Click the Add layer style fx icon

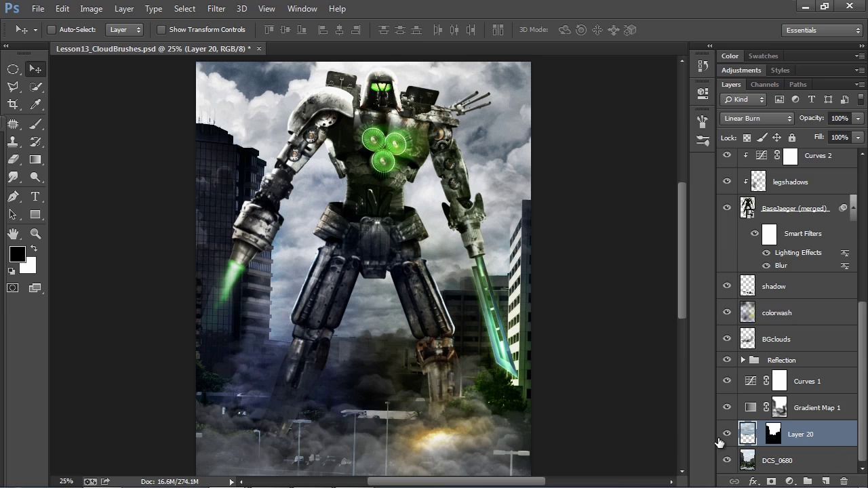(x=753, y=481)
